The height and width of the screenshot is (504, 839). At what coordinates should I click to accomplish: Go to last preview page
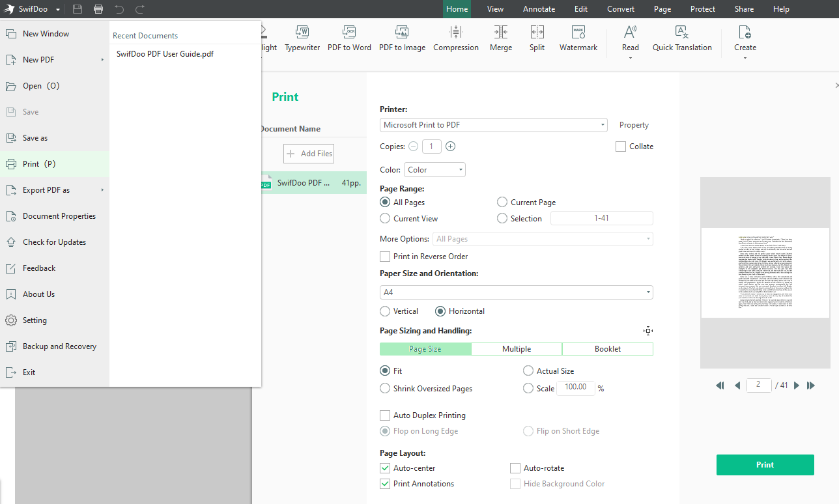(811, 385)
